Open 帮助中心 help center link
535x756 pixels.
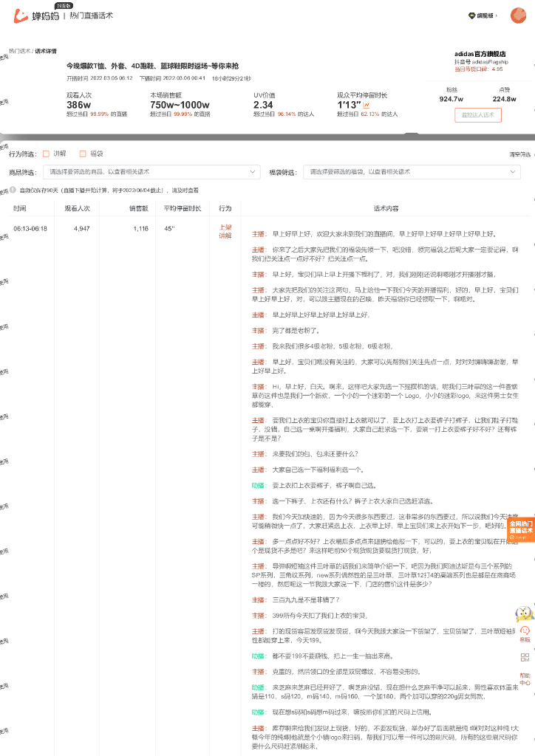point(525,679)
